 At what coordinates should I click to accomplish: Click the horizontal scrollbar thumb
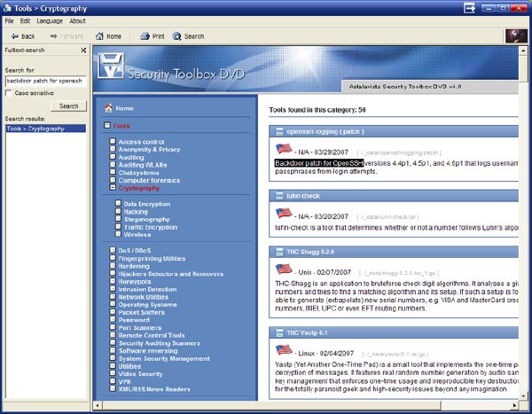[271, 405]
